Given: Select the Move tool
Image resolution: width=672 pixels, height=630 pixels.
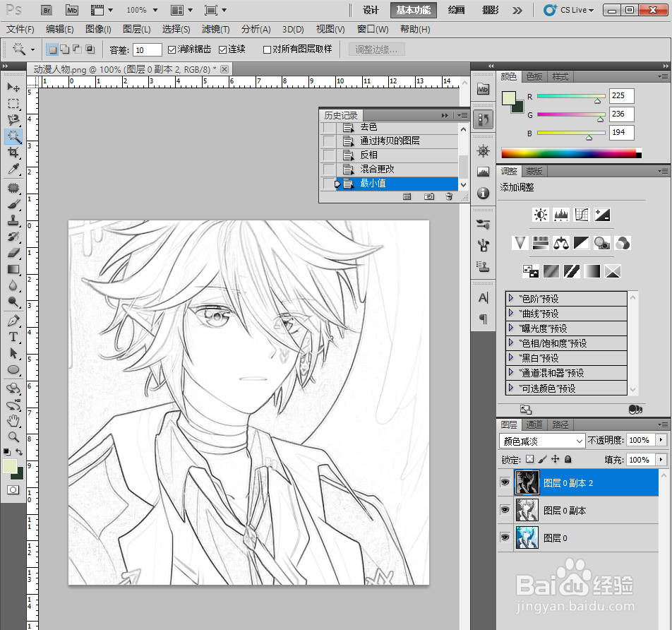Looking at the screenshot, I should click(x=13, y=88).
